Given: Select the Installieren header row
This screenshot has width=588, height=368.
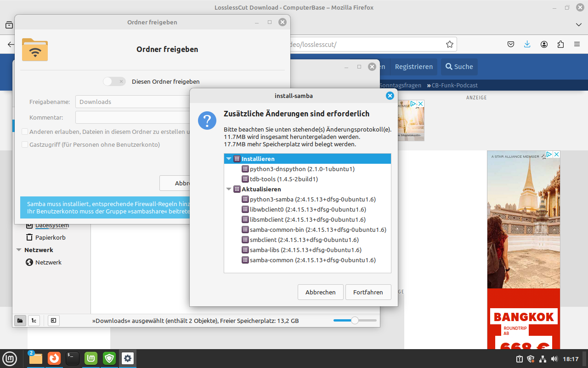Looking at the screenshot, I should pyautogui.click(x=307, y=159).
